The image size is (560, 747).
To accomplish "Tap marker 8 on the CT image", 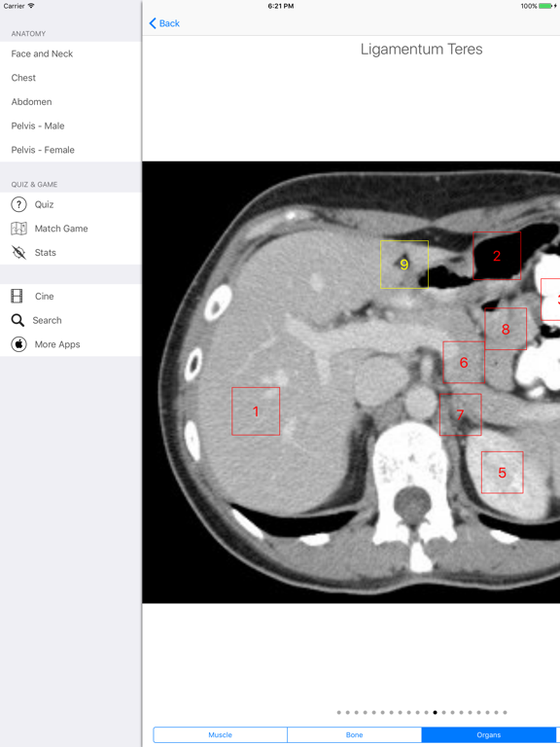I will [506, 329].
